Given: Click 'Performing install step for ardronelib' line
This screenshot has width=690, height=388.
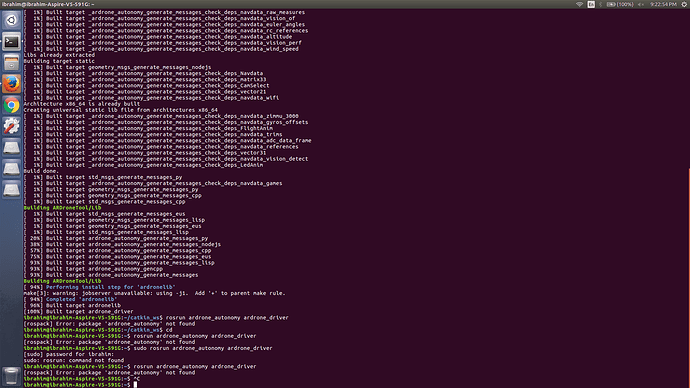Looking at the screenshot, I should pyautogui.click(x=99, y=287).
